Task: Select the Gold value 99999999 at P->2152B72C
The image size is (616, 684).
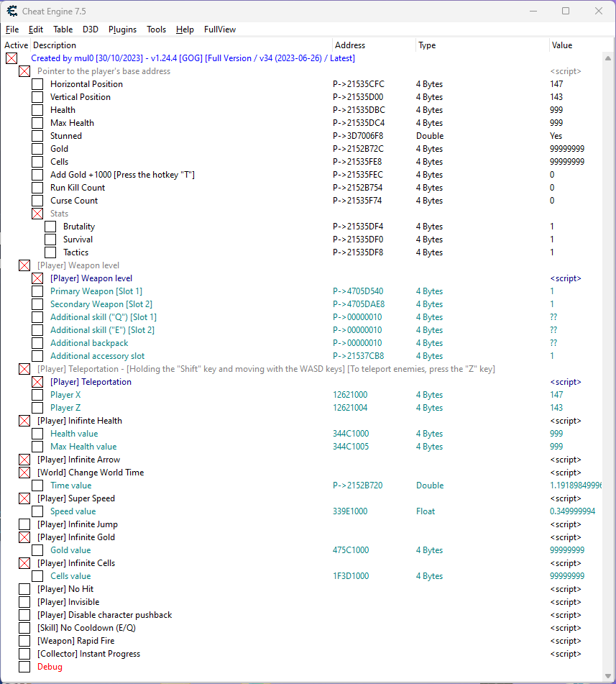Action: point(566,149)
